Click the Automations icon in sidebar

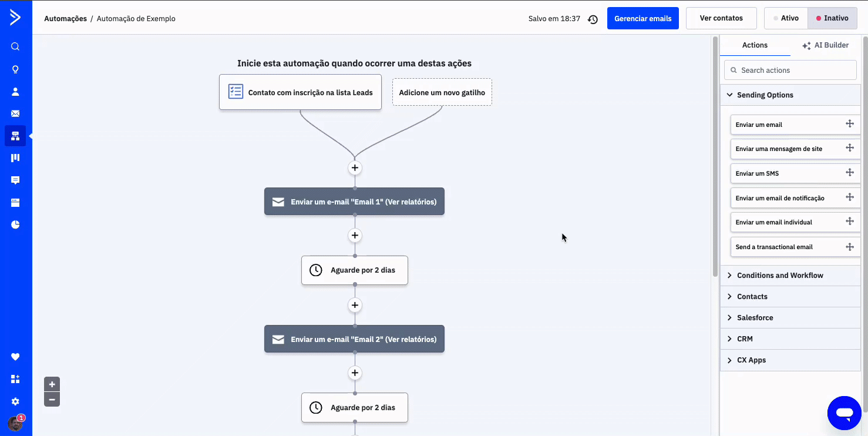coord(15,136)
